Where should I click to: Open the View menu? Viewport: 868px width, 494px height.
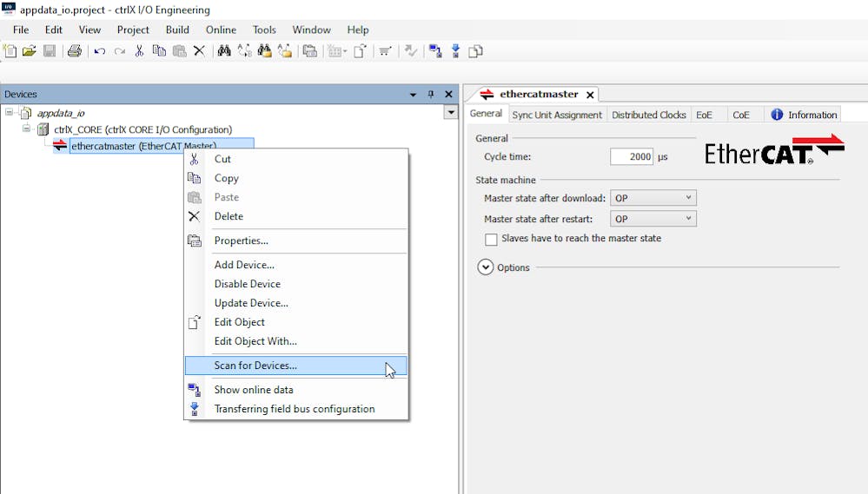[x=89, y=30]
